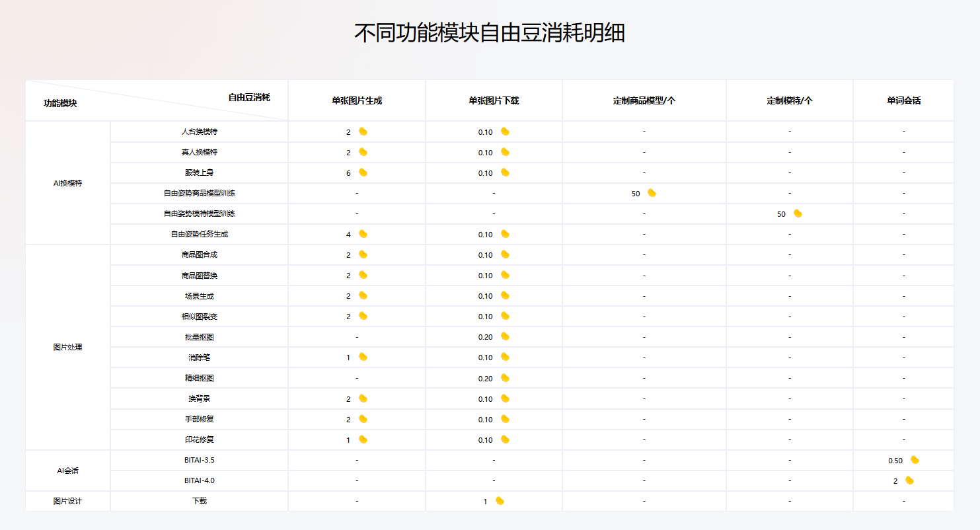Viewport: 980px width, 530px height.
Task: Click the bean icon beside 1 in 消除笔 row
Action: click(363, 357)
